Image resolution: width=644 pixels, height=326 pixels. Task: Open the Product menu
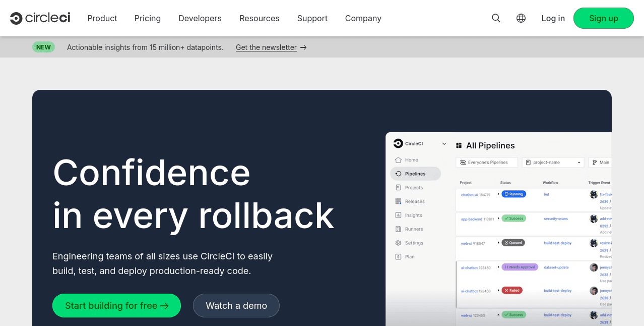click(x=102, y=18)
